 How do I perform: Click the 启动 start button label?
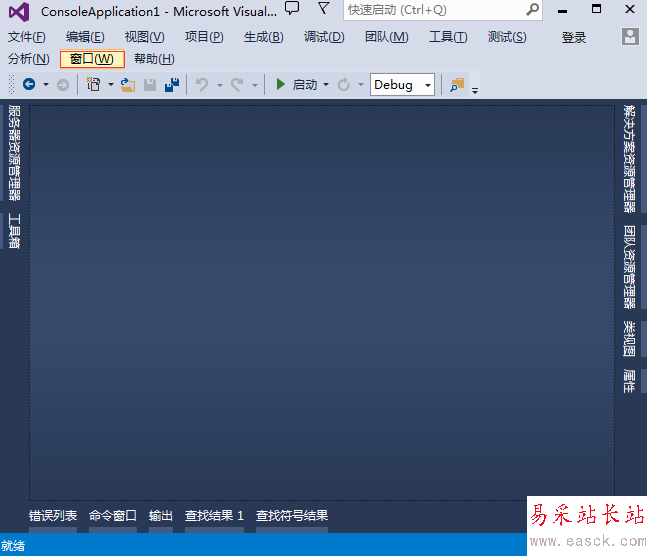305,85
